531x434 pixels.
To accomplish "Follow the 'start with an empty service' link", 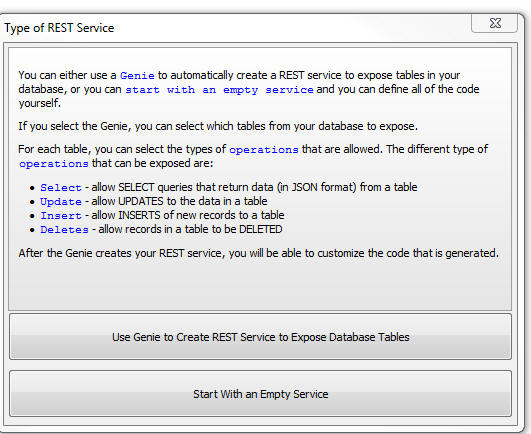I will pos(219,90).
